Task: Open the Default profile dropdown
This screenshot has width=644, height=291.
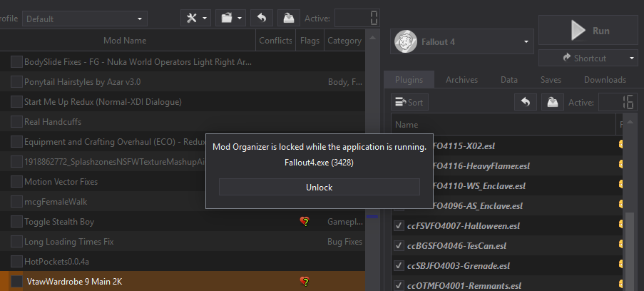Action: tap(85, 19)
